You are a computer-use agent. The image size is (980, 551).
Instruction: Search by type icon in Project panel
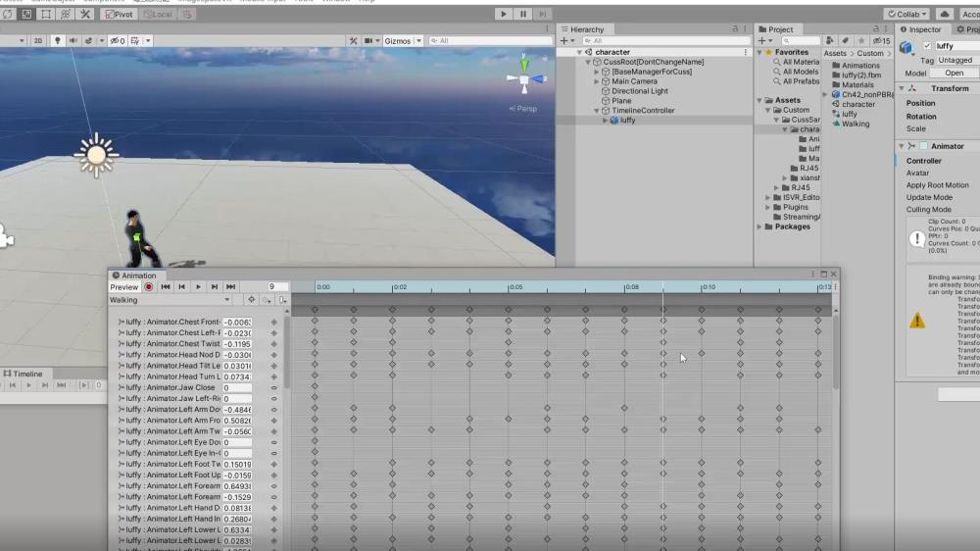pyautogui.click(x=829, y=40)
